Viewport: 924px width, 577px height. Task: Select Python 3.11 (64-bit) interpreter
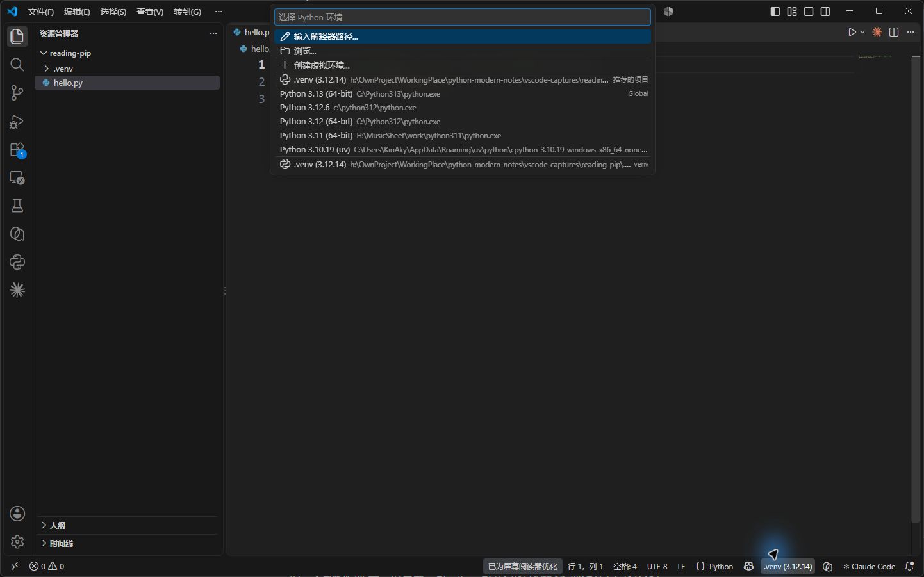tap(463, 136)
